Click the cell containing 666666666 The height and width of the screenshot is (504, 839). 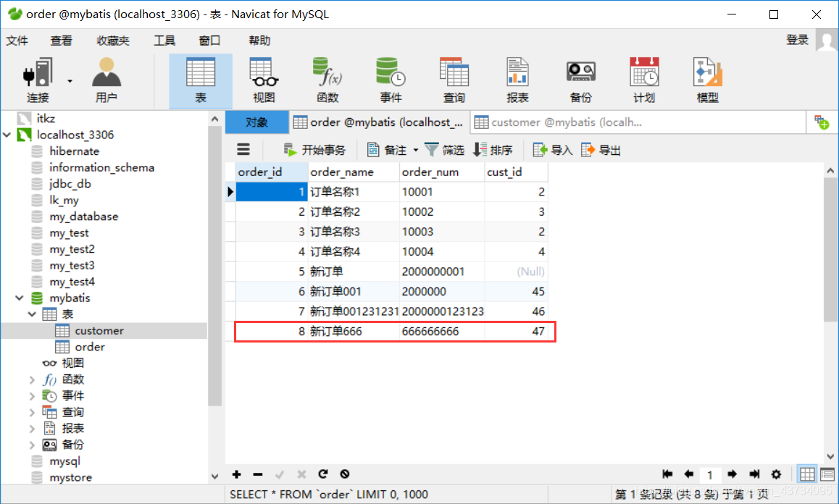442,332
